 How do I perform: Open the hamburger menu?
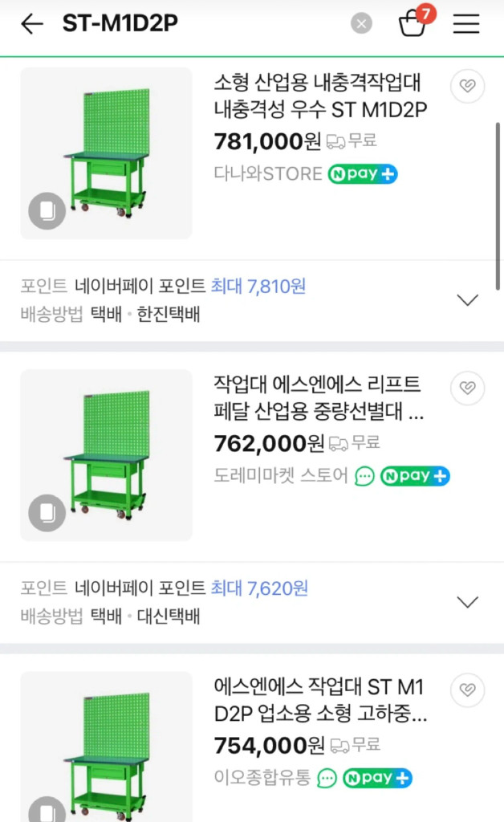point(465,24)
